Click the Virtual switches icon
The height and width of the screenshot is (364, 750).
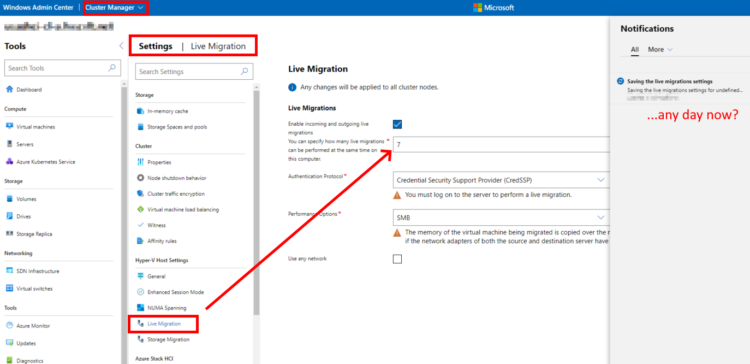click(x=9, y=288)
